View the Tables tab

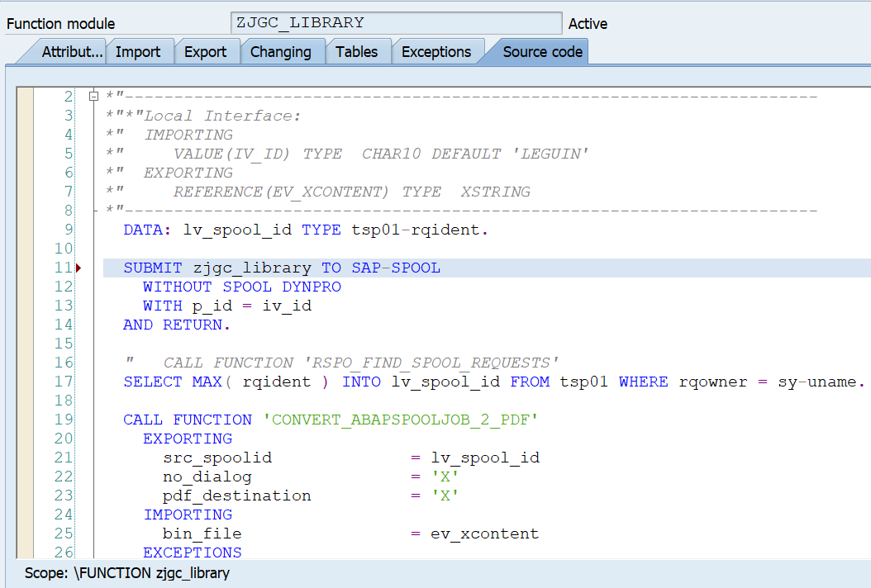(357, 50)
